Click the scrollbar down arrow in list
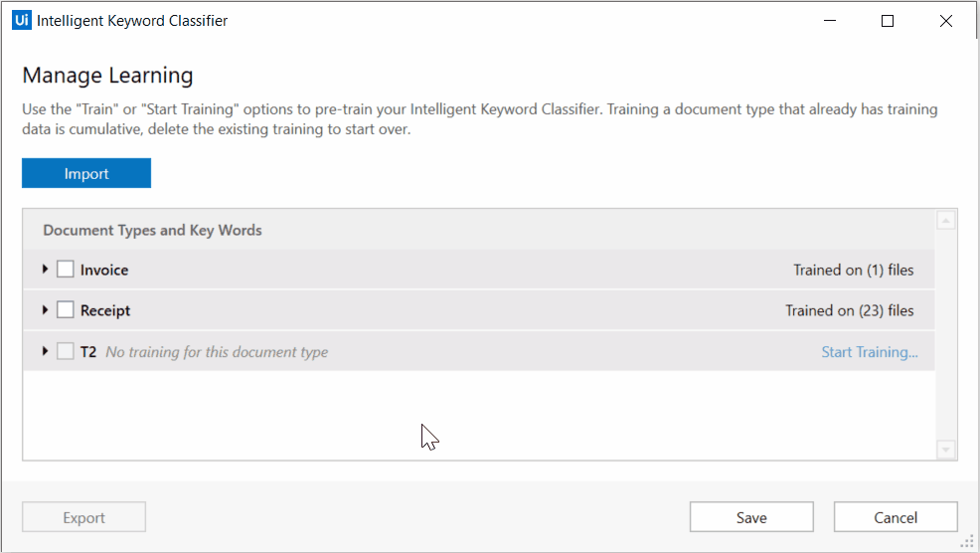Viewport: 980px width, 553px height. point(945,450)
